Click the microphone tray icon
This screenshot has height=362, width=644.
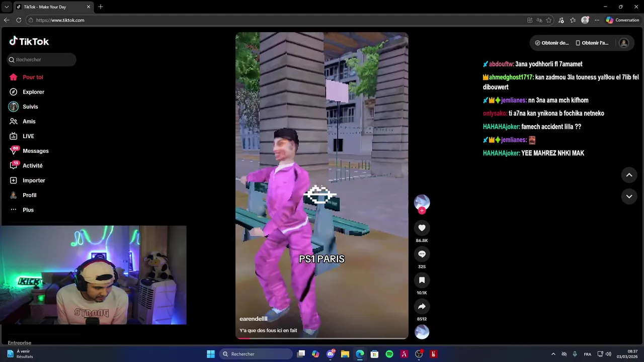point(575,354)
